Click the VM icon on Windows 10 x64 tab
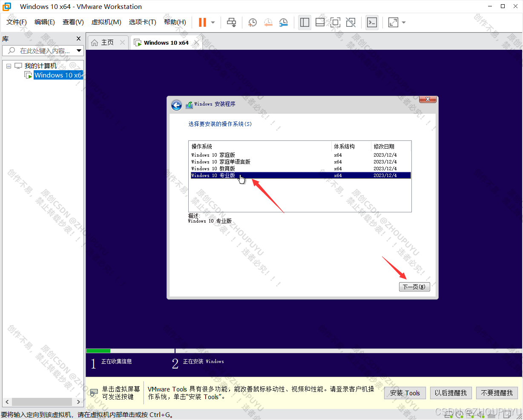The height and width of the screenshot is (420, 523). click(x=138, y=43)
